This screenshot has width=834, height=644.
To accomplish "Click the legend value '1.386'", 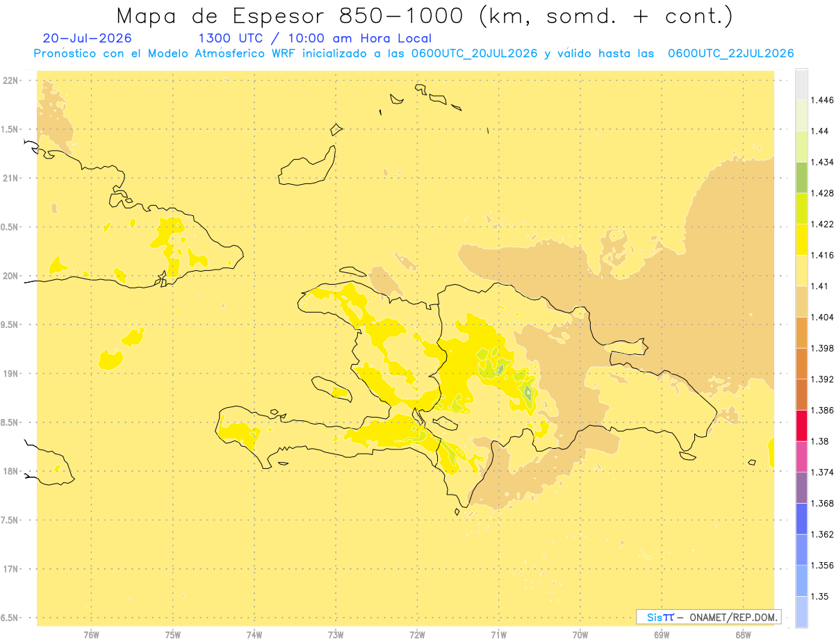I will (821, 410).
